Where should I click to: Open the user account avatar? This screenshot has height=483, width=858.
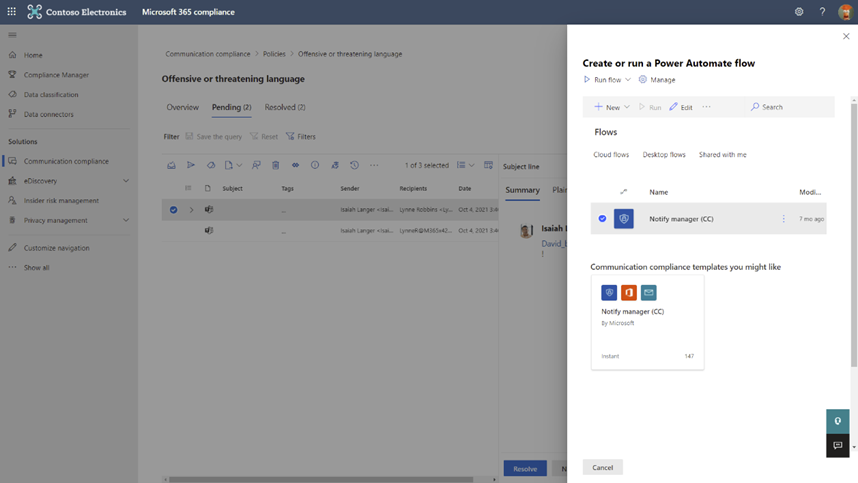tap(845, 11)
